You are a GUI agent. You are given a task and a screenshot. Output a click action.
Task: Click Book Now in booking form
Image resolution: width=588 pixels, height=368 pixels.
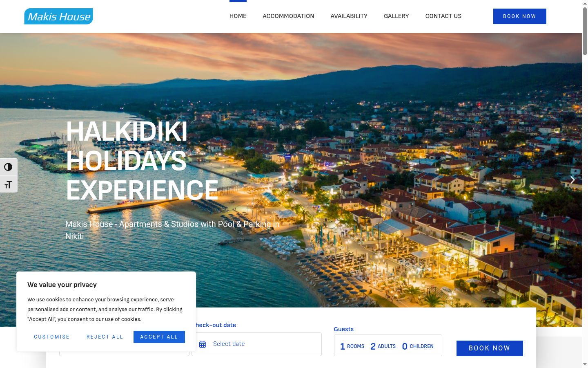tap(490, 348)
